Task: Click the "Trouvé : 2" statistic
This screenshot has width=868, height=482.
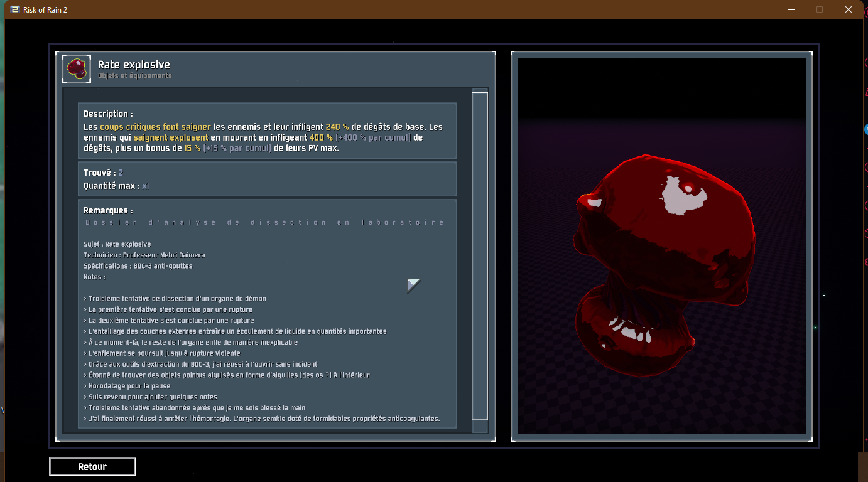Action: click(104, 173)
